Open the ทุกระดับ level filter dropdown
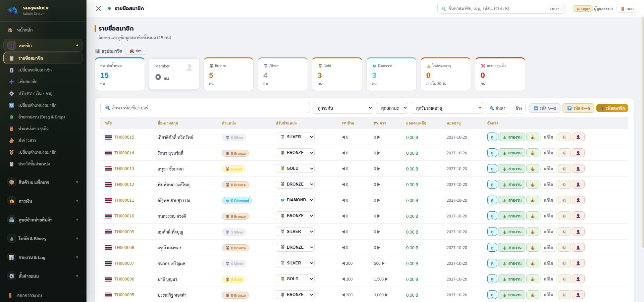Screen dimensions: 644x302 343,108
